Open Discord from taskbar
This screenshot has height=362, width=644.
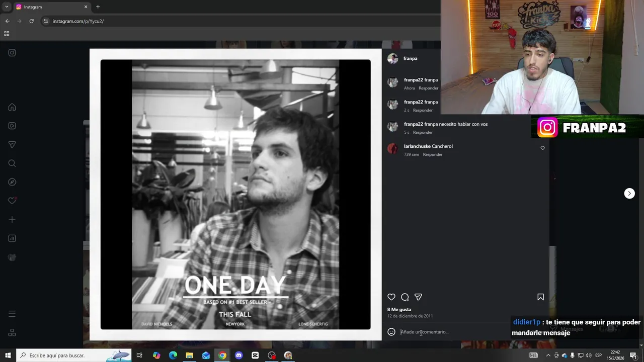point(238,355)
